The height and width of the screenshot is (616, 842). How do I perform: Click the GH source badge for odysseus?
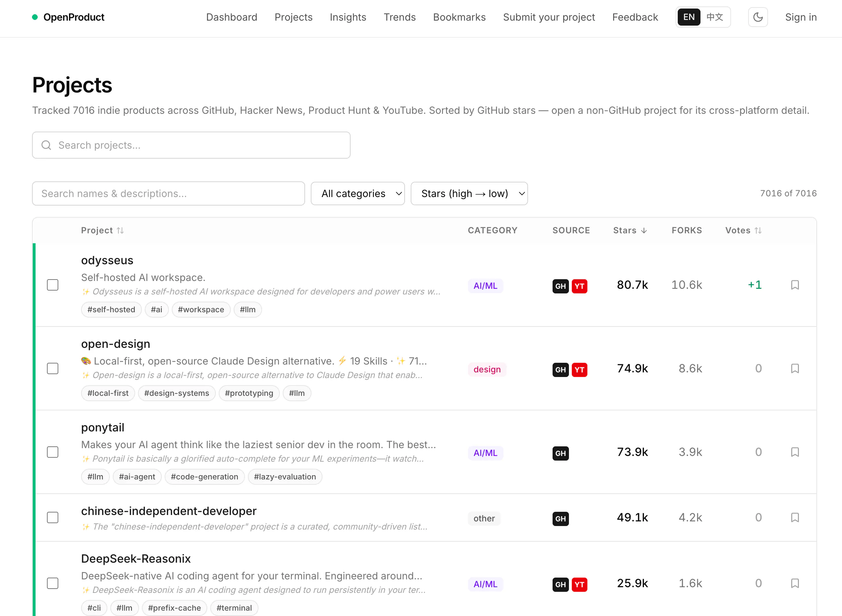pyautogui.click(x=560, y=286)
